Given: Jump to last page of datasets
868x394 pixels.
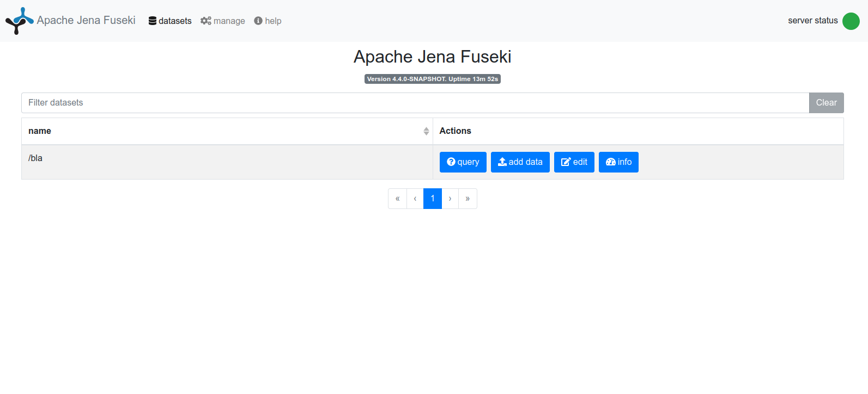Looking at the screenshot, I should click(468, 199).
